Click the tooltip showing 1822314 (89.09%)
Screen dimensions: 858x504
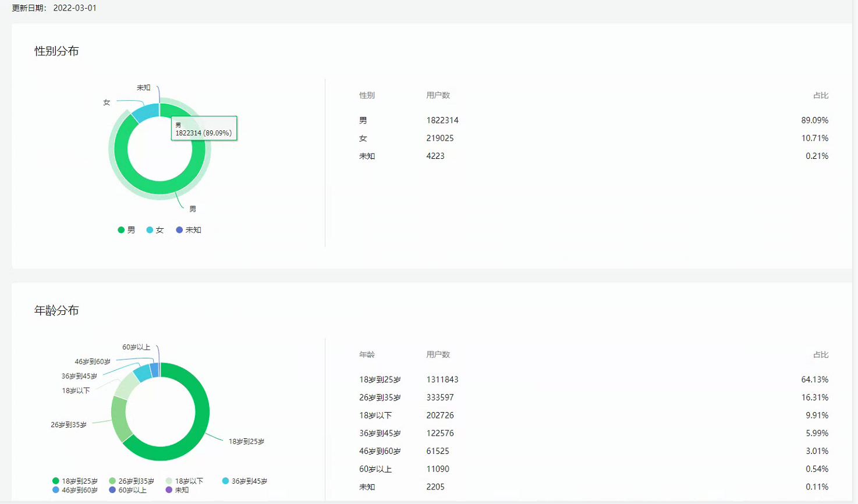[204, 129]
